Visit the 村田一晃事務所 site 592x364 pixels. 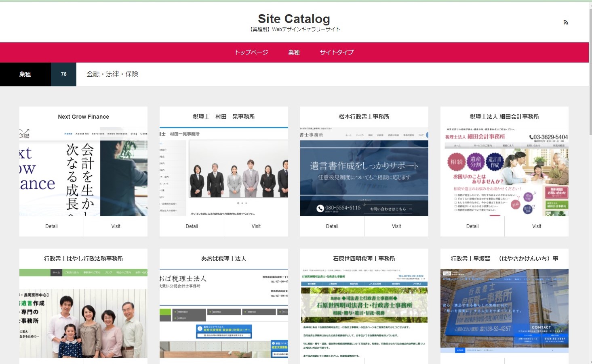(256, 226)
